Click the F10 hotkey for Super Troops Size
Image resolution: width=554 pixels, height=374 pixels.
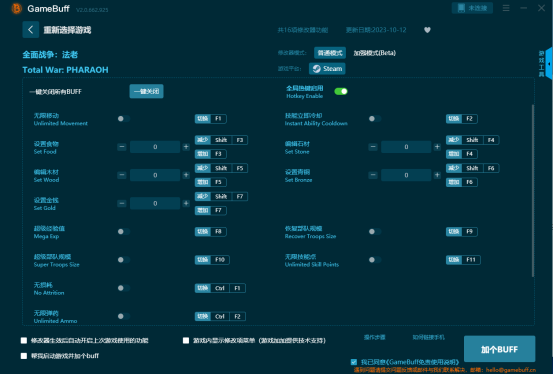pyautogui.click(x=212, y=260)
